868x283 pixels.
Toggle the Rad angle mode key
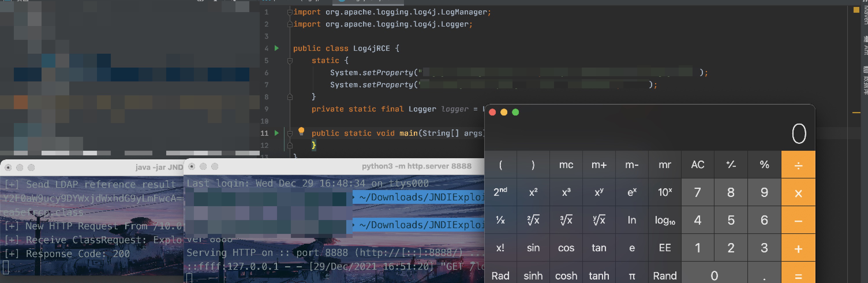coord(500,273)
